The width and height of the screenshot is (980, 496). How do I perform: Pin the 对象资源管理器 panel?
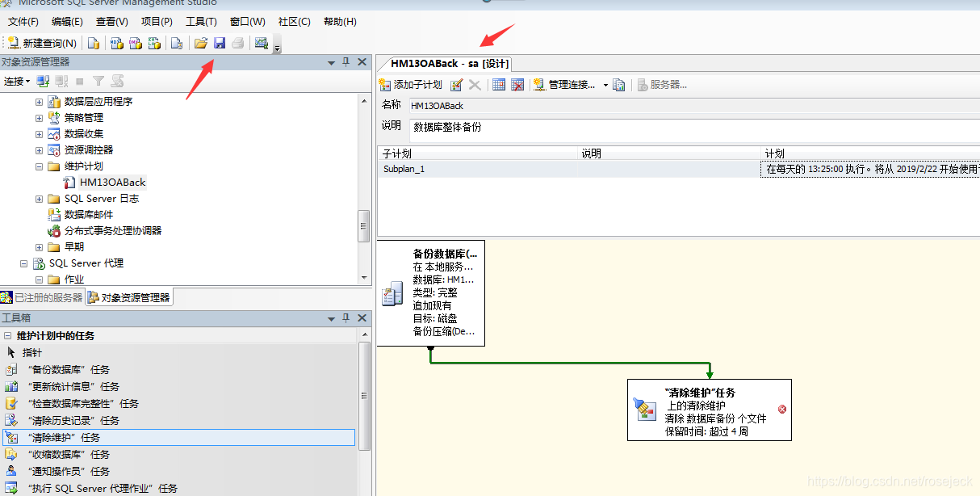(346, 62)
